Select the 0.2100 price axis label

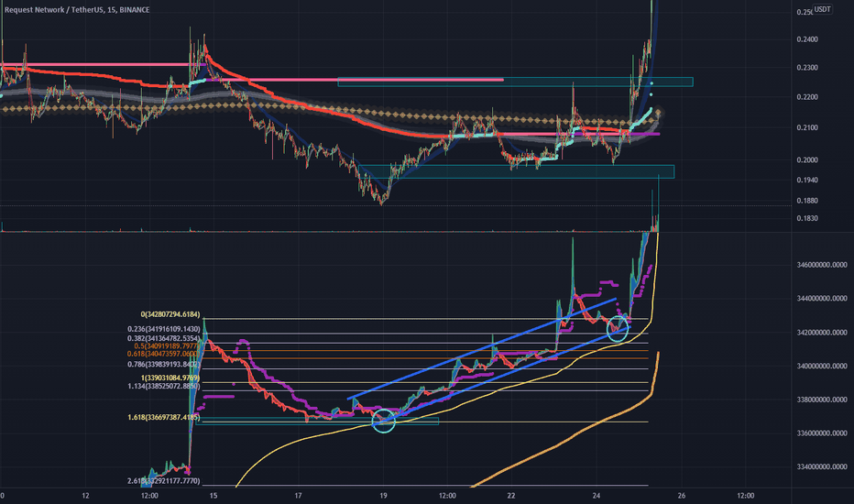807,128
